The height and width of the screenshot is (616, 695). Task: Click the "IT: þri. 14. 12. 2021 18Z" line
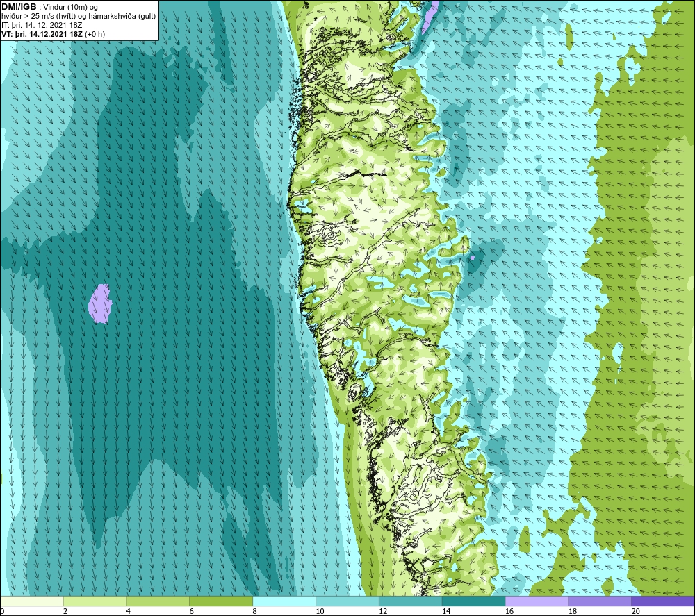pyautogui.click(x=42, y=25)
